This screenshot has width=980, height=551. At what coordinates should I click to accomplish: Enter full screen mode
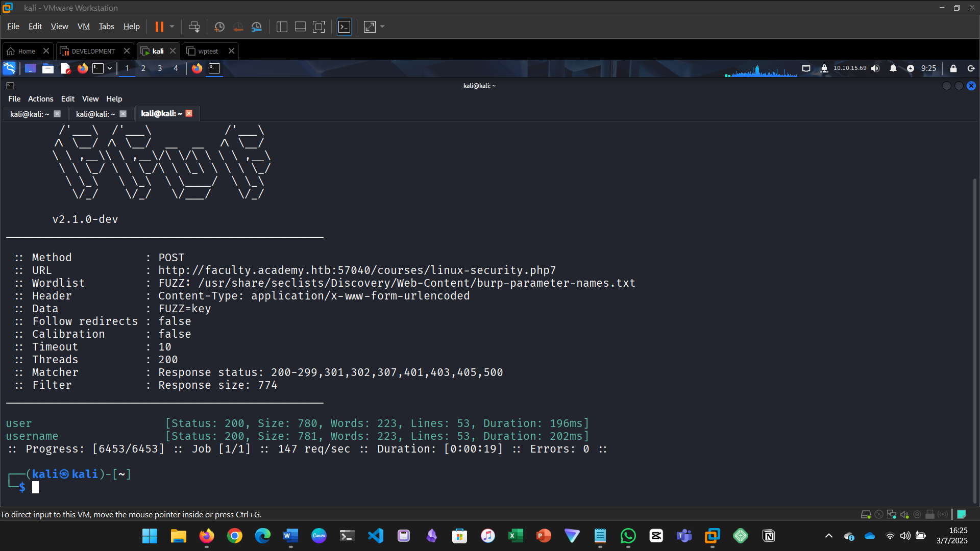tap(318, 27)
